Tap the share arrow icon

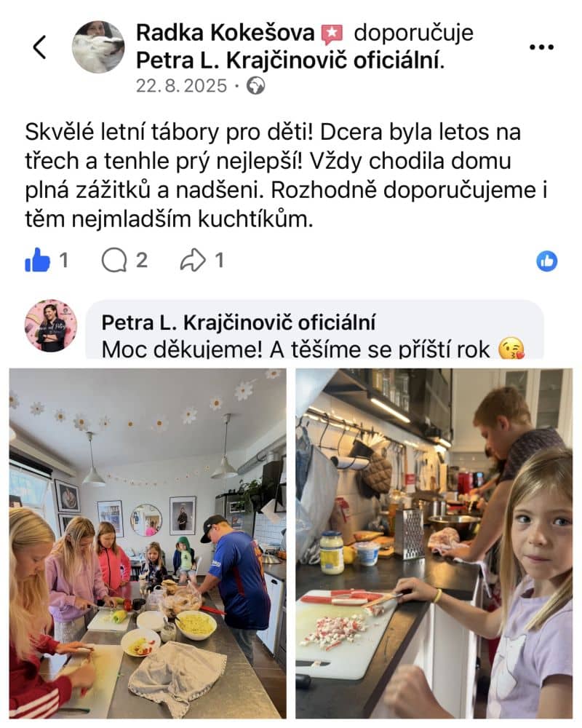[x=193, y=260]
